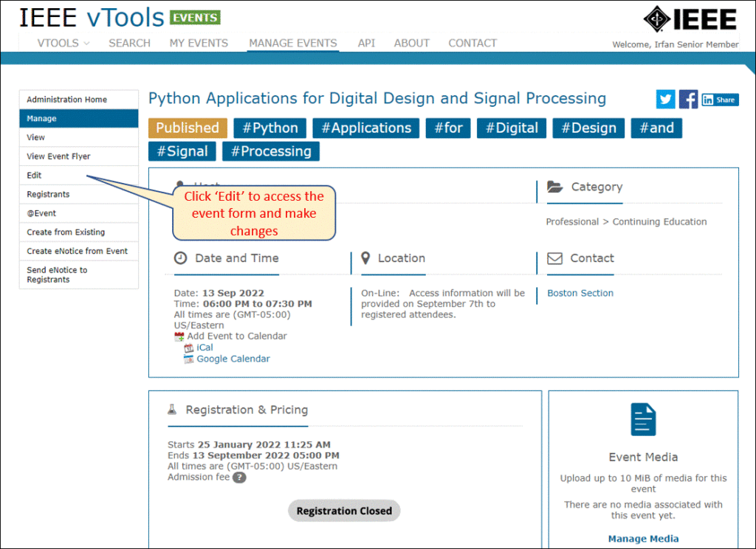756x549 pixels.
Task: Share event on Twitter icon
Action: point(665,100)
